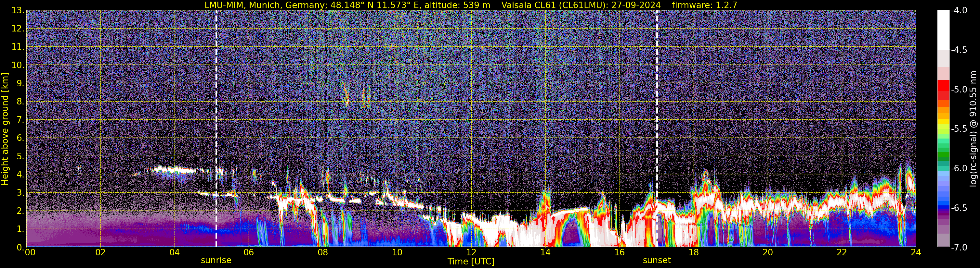Image resolution: width=980 pixels, height=268 pixels.
Task: Click height-axis tick '1.'
Action: [20, 229]
